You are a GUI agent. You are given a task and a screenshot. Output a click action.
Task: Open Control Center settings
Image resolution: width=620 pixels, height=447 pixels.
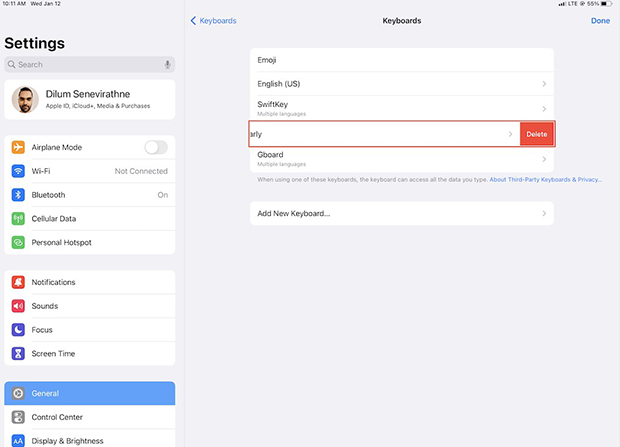coord(90,417)
